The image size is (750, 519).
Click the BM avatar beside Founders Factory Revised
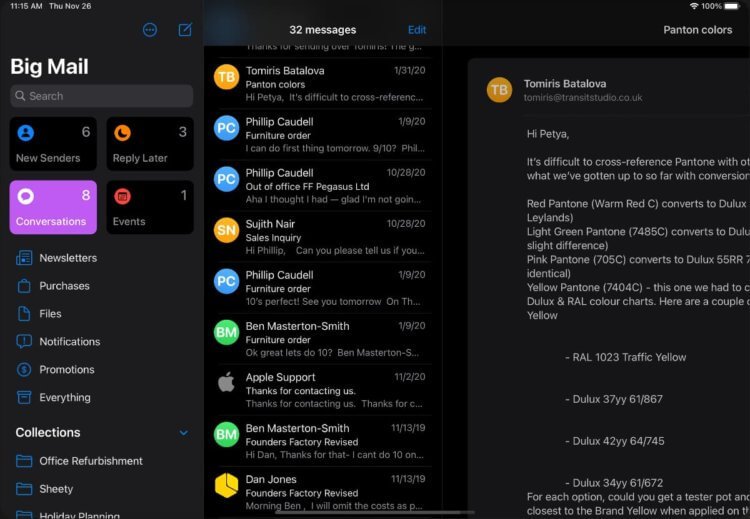(226, 434)
